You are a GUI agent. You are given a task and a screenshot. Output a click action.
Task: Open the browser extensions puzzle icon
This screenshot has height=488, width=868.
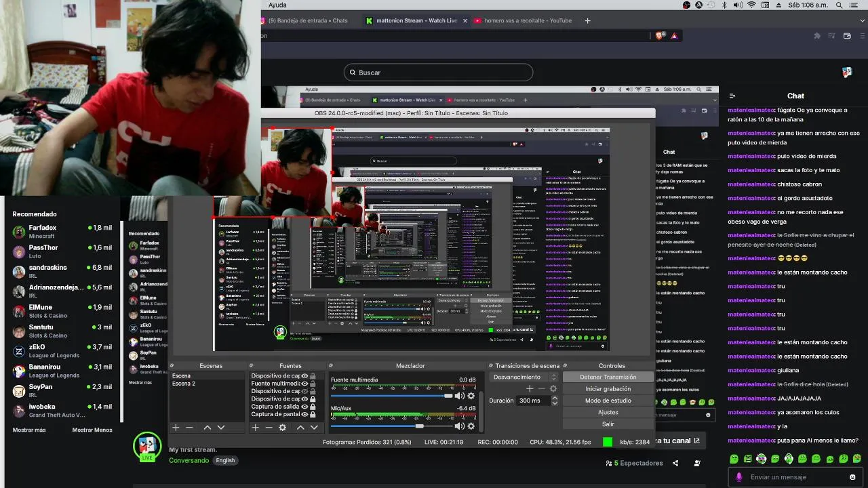(x=817, y=36)
